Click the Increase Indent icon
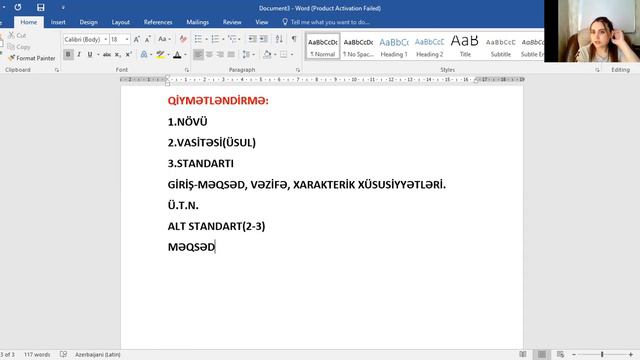640x360 pixels. 264,39
